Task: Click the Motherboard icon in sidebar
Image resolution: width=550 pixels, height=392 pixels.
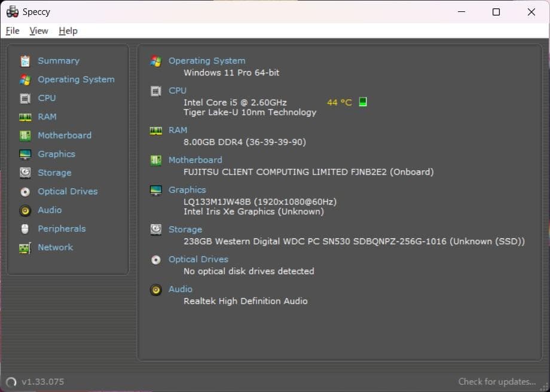Action: [25, 136]
